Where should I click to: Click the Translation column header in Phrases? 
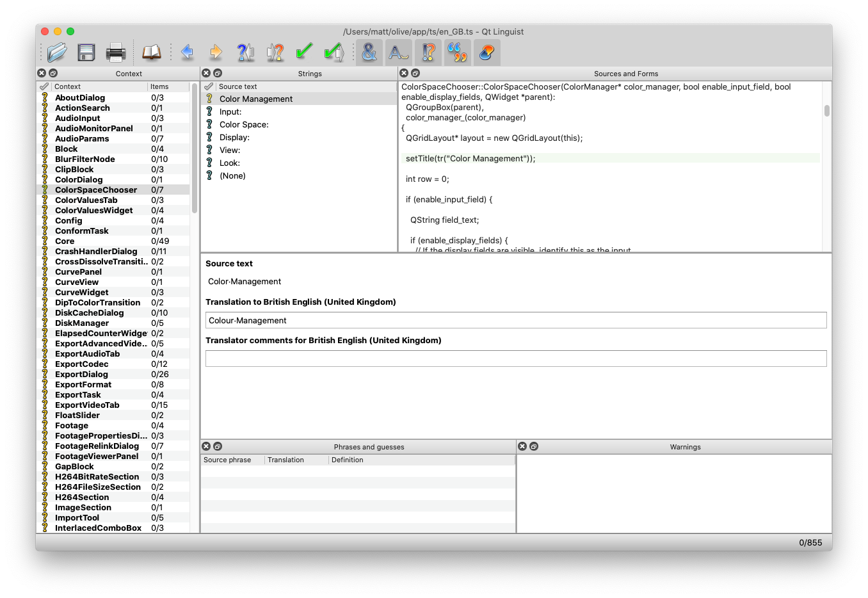(x=296, y=460)
